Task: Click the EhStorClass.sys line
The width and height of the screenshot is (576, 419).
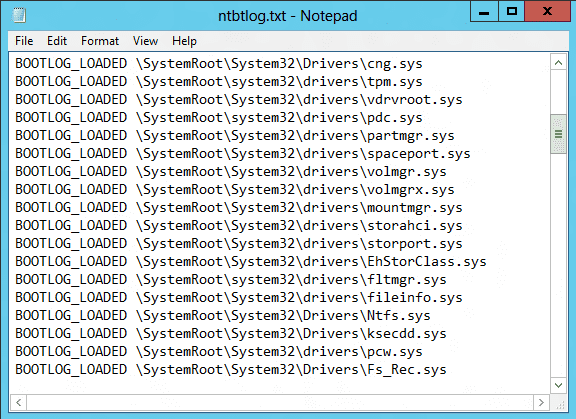Action: coord(251,262)
